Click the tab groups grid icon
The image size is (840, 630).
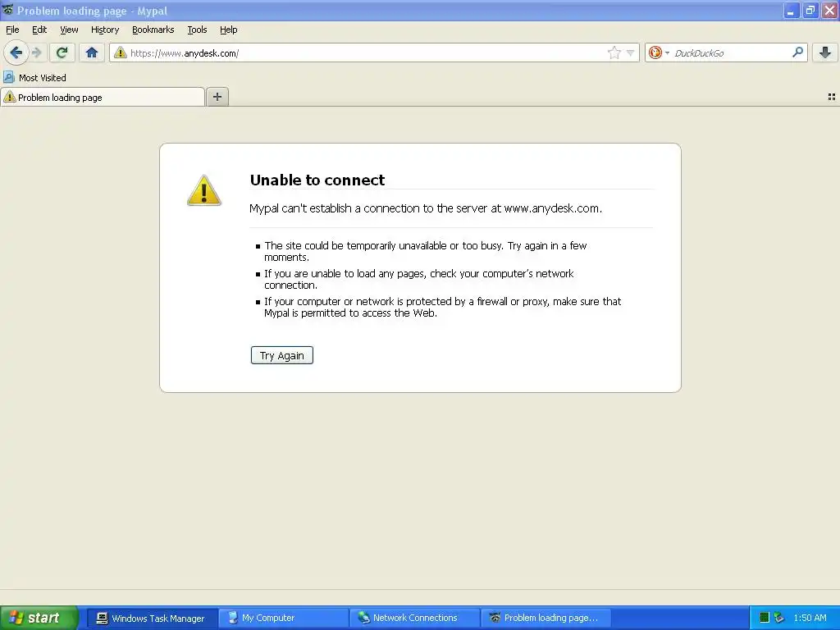coord(832,97)
